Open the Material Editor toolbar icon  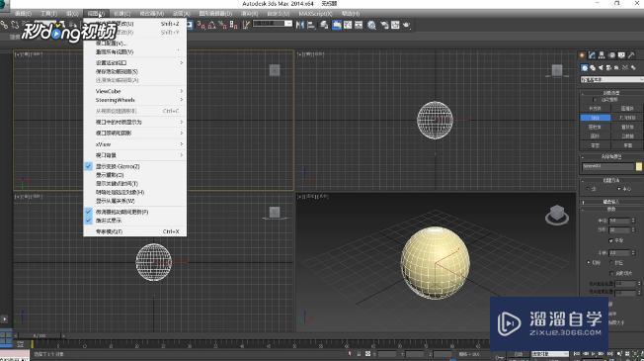371,25
